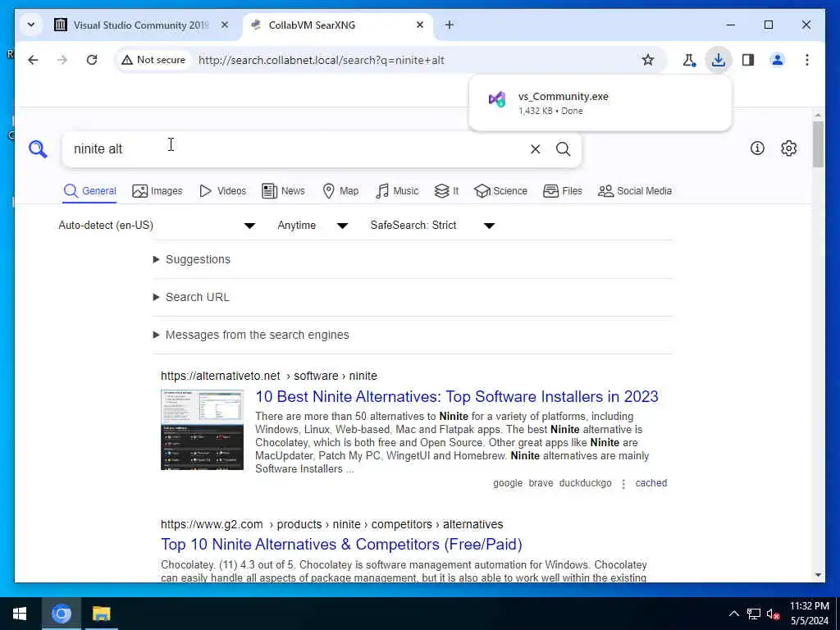This screenshot has width=840, height=630.
Task: Click the alternativeto.net result URL
Action: click(x=269, y=376)
